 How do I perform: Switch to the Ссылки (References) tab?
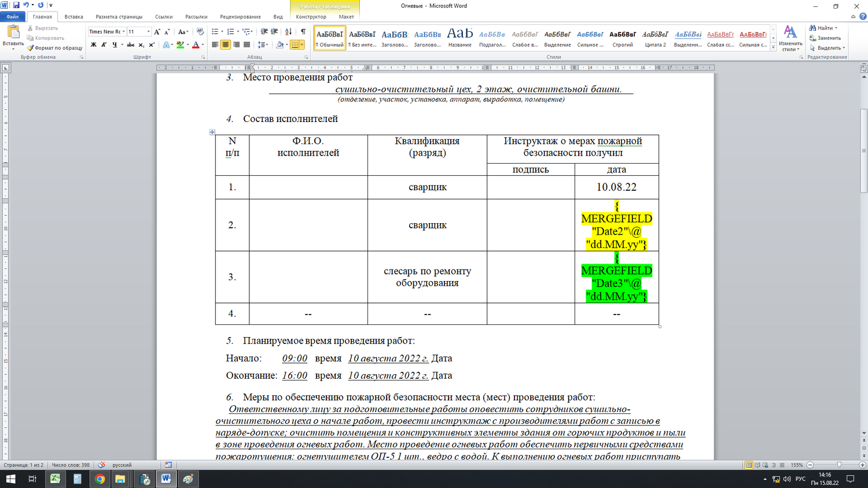164,17
